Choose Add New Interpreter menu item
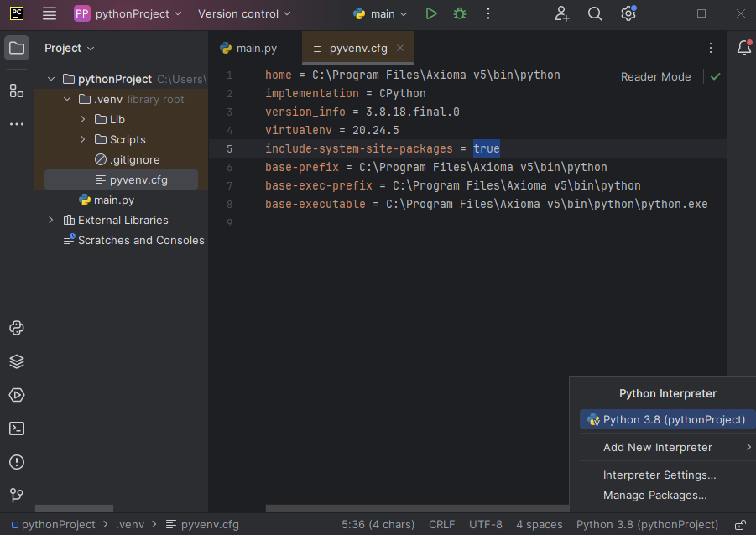This screenshot has height=535, width=756. click(657, 447)
